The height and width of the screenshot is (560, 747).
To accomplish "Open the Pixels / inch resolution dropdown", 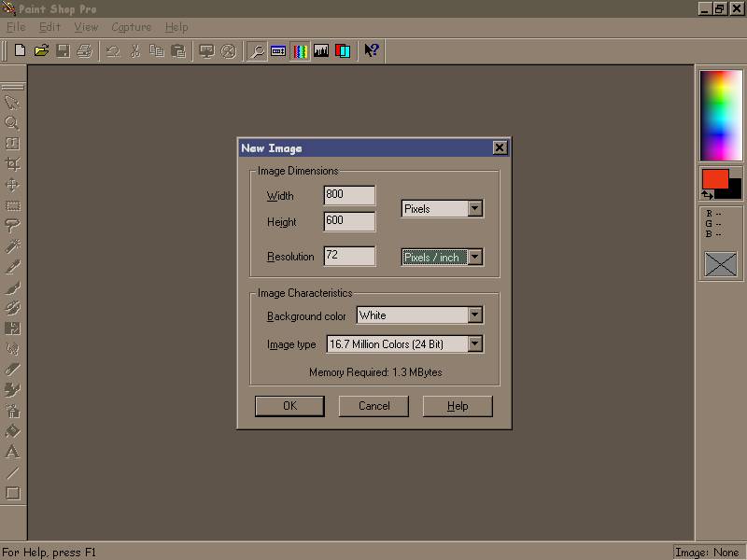I will 475,258.
